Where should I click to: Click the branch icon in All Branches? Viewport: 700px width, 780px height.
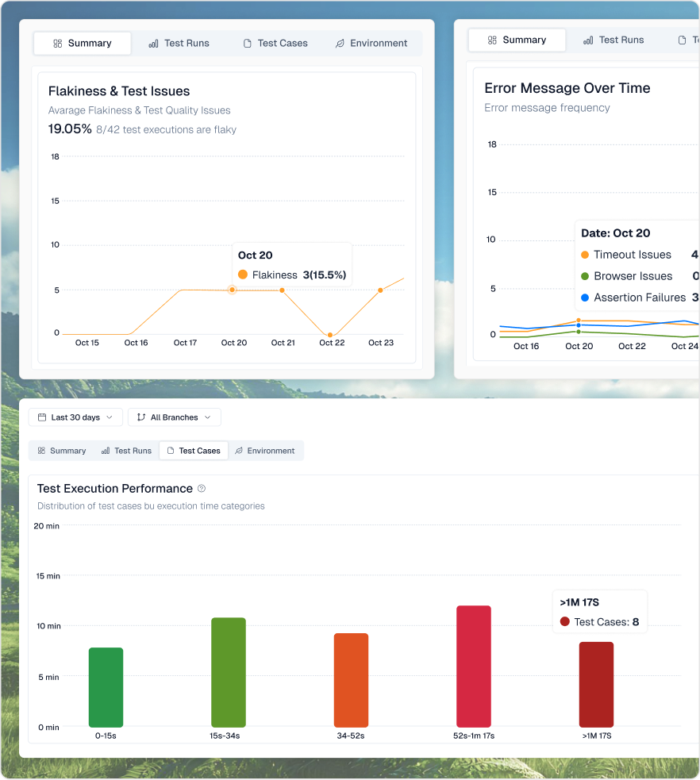coord(140,417)
